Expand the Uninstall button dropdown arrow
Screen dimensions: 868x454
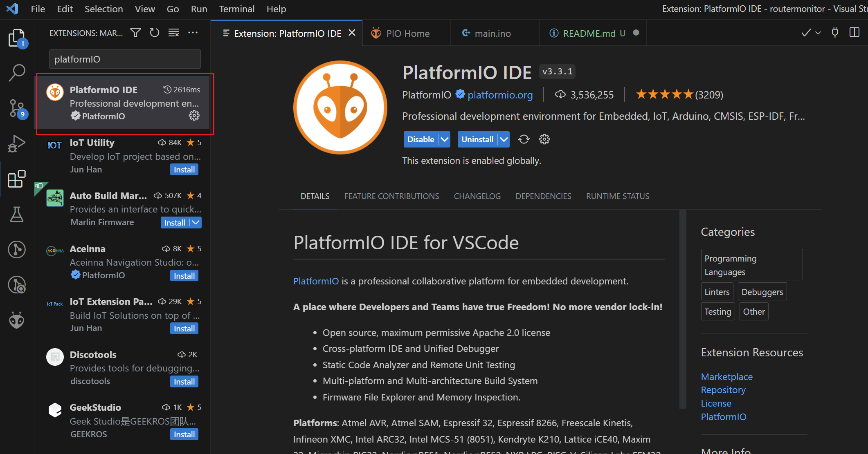tap(504, 139)
